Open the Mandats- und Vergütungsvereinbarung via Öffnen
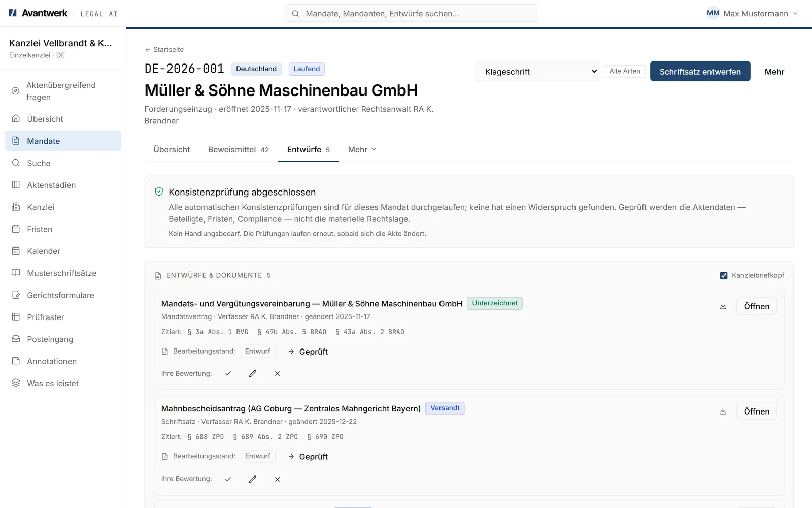The image size is (812, 508). click(756, 306)
